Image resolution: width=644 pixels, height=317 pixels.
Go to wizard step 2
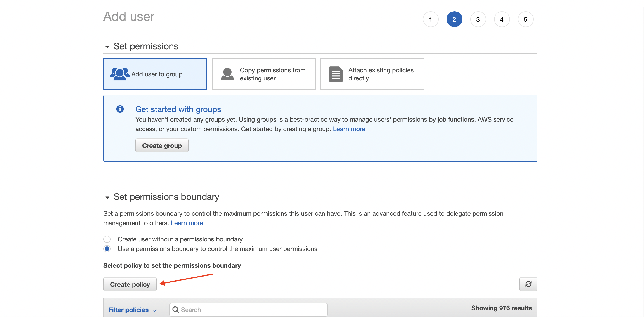[454, 19]
